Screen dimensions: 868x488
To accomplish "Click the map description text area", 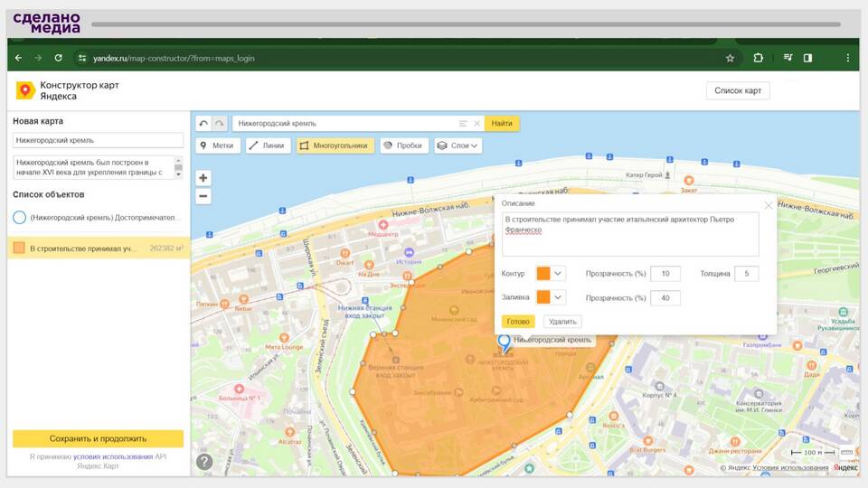I will coord(93,167).
